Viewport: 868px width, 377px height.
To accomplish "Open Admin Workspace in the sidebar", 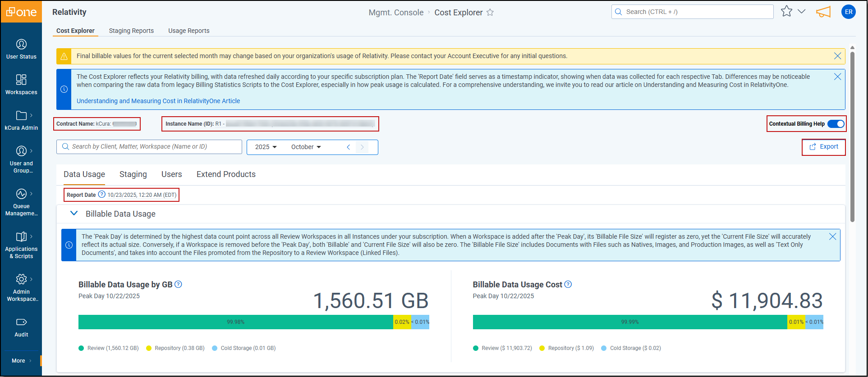I will coord(21,288).
